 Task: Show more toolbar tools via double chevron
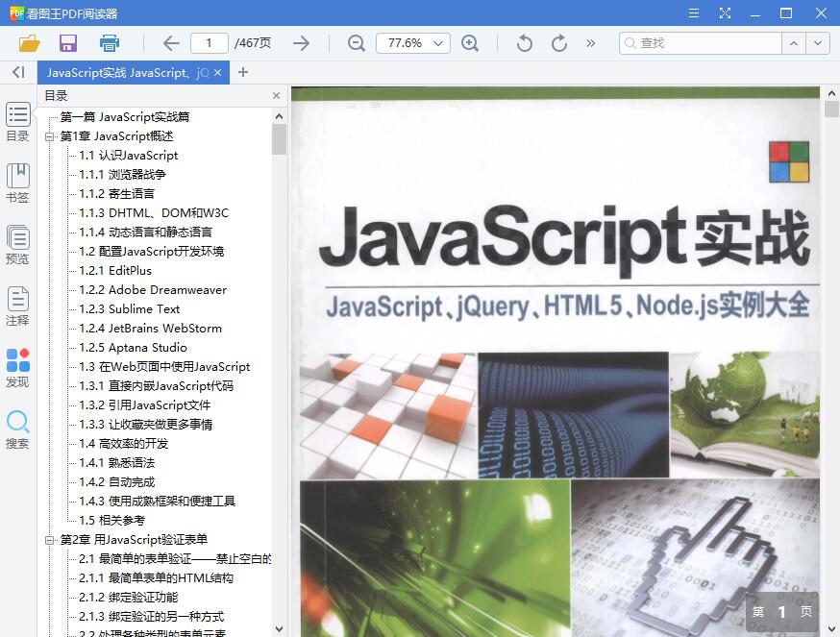(x=590, y=43)
